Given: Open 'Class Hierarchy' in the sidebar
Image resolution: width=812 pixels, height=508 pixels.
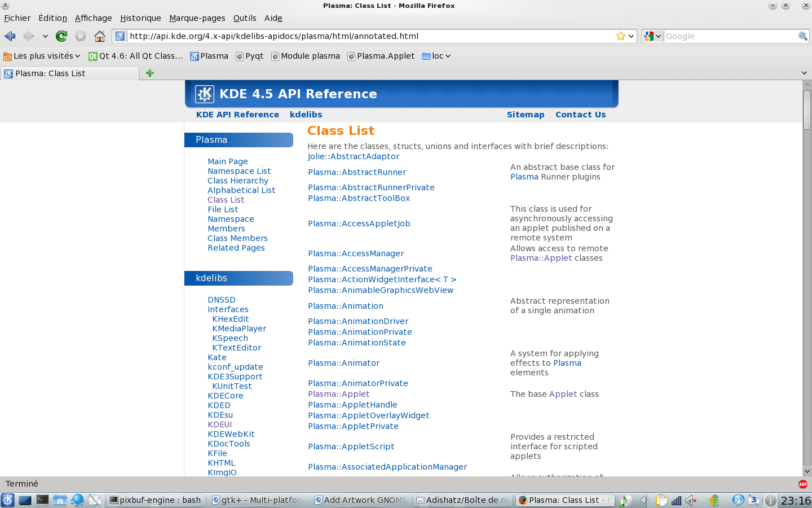Looking at the screenshot, I should [237, 181].
